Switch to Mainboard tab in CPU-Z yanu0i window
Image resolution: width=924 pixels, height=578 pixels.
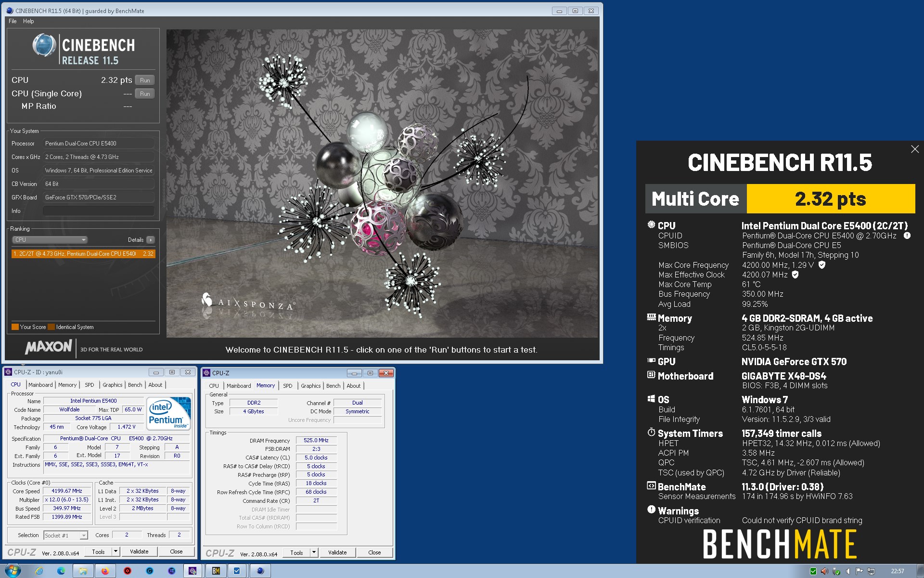coord(40,385)
